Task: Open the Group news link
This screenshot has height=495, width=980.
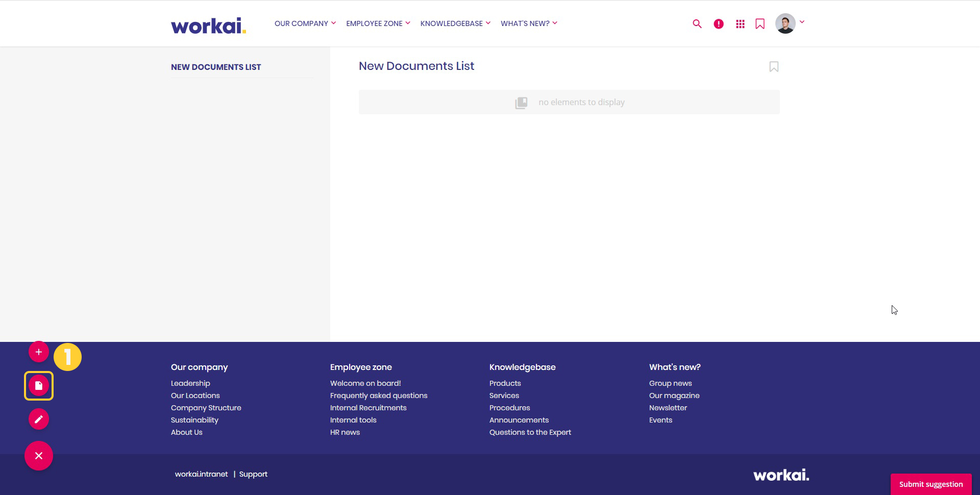Action: [x=671, y=383]
